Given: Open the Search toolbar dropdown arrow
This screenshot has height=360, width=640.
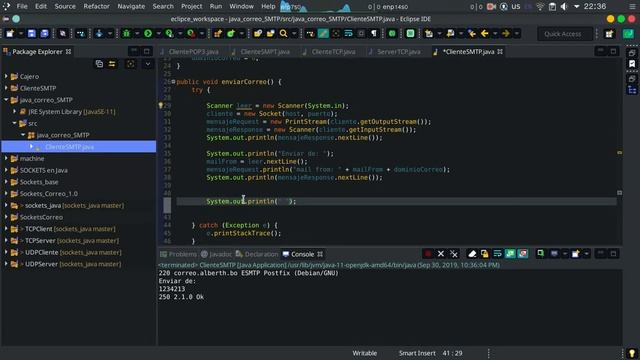Looking at the screenshot, I should click(x=294, y=33).
